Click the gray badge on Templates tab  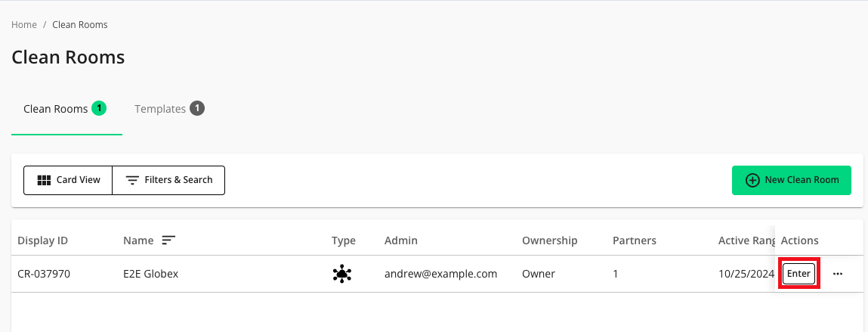coord(197,108)
